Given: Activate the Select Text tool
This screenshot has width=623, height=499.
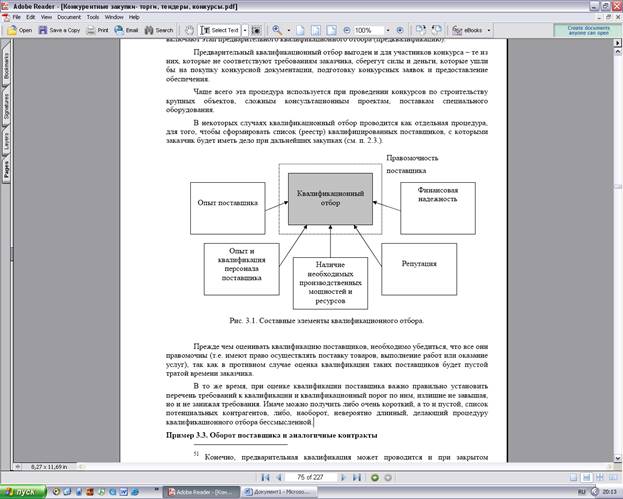Looking at the screenshot, I should 218,30.
